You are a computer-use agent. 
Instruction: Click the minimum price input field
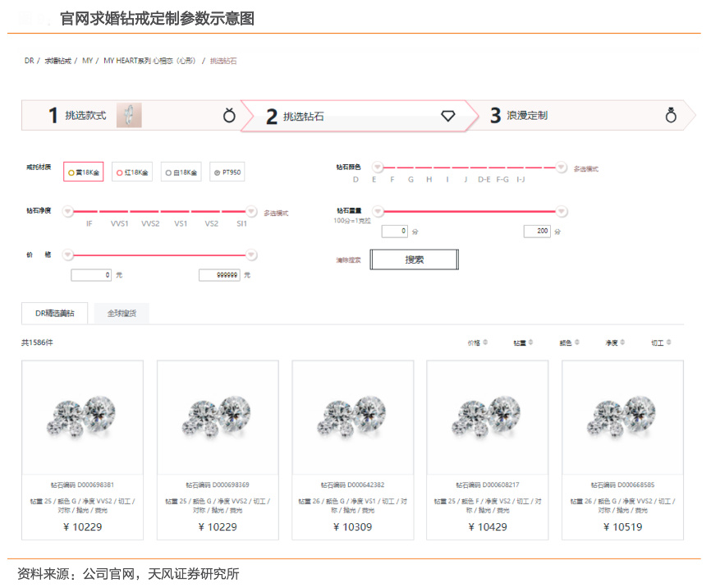91,275
